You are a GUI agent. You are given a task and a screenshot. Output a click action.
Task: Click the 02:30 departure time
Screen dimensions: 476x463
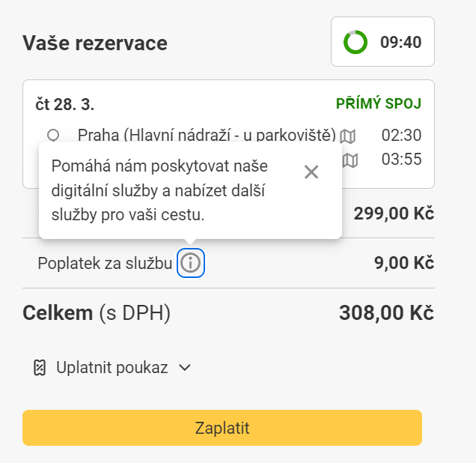coord(401,136)
